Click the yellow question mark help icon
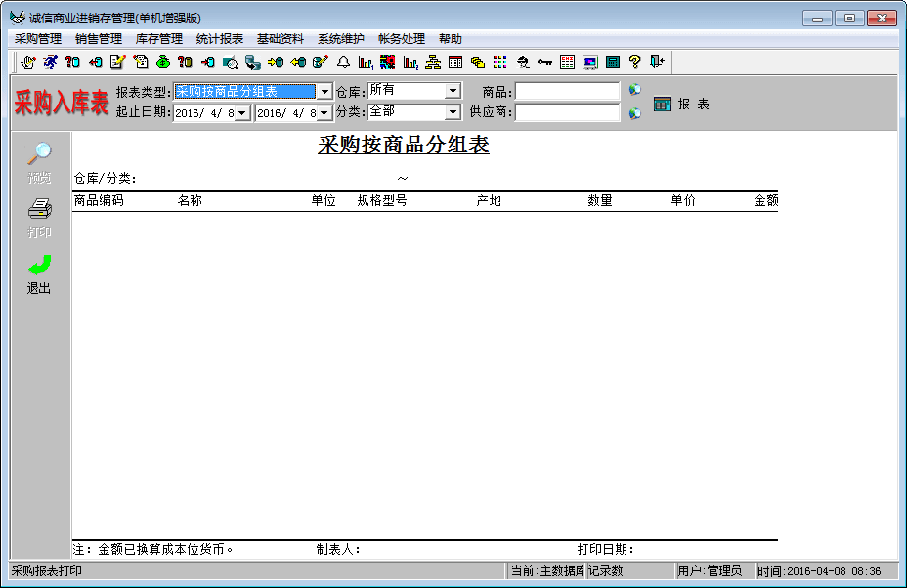This screenshot has height=588, width=907. point(635,63)
